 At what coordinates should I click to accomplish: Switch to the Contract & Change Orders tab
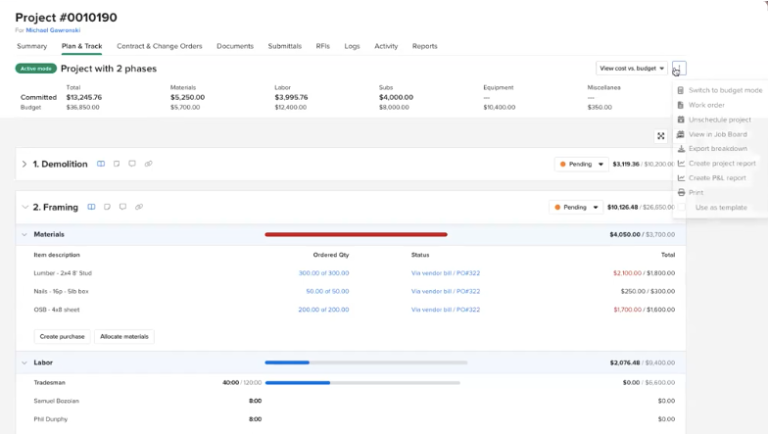click(159, 46)
